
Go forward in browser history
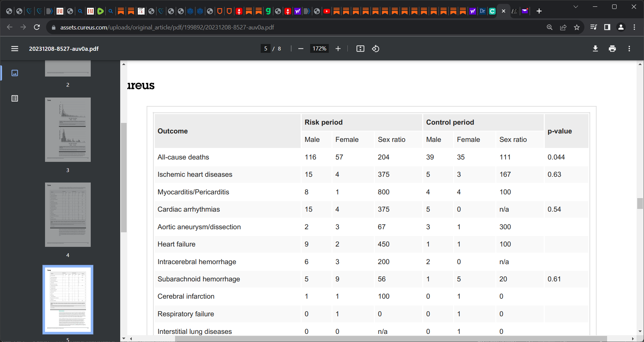[23, 27]
